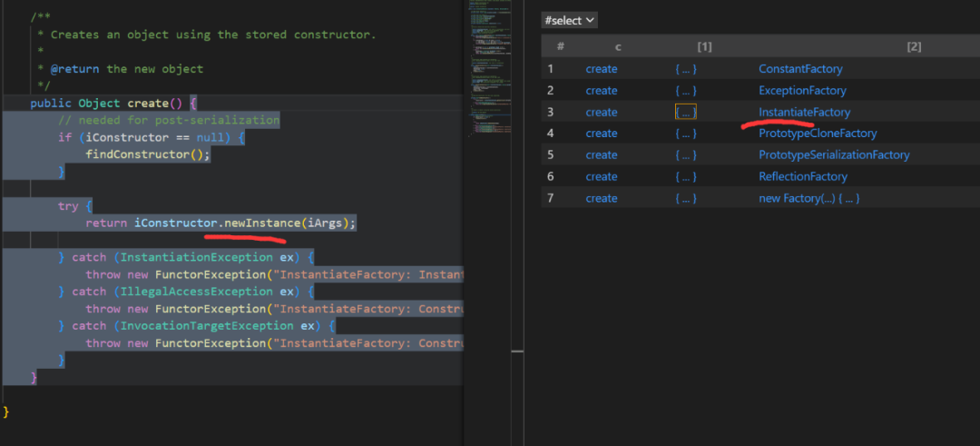Click the [2] column header

click(x=914, y=46)
